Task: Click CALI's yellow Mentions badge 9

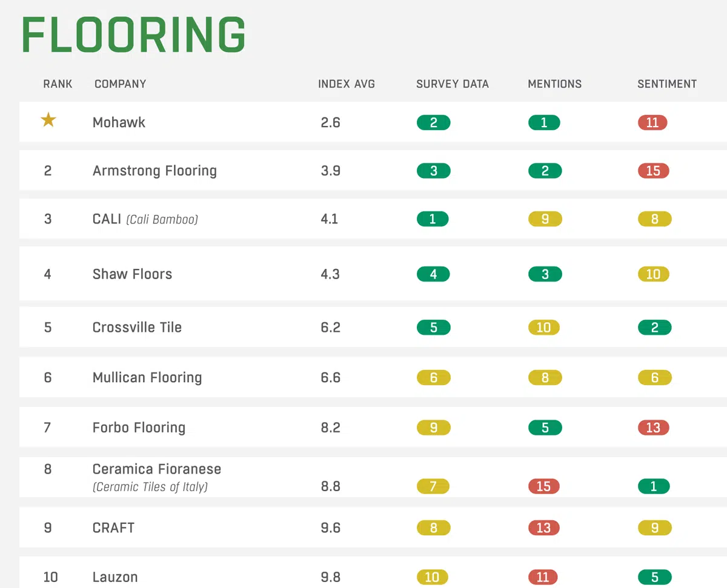Action: click(545, 219)
